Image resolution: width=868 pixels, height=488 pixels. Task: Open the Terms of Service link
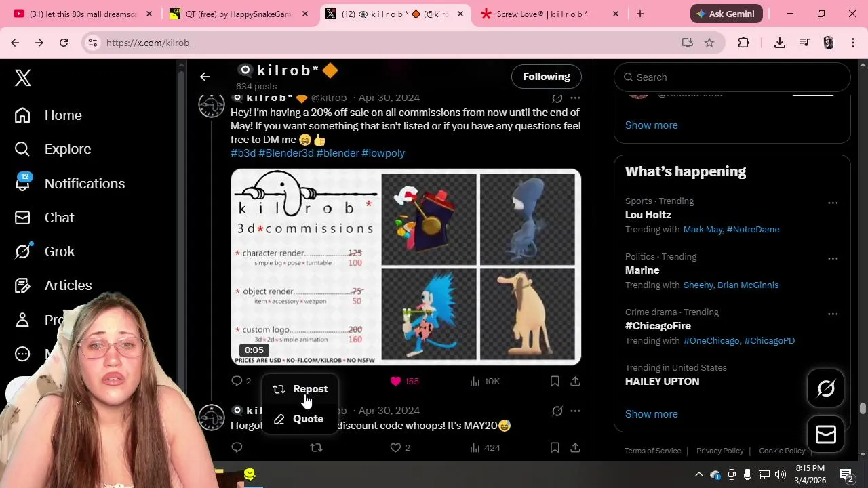pos(652,451)
